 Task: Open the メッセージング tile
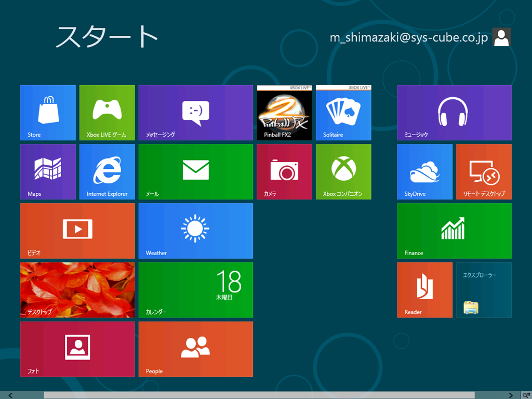pos(196,113)
